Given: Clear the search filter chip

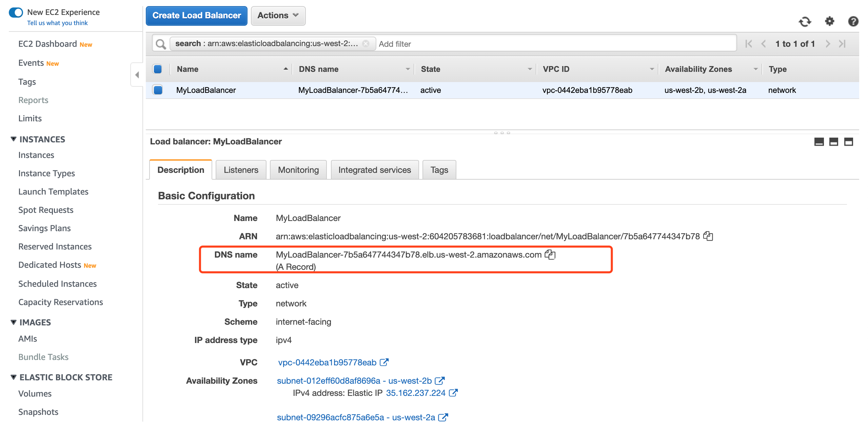Looking at the screenshot, I should [366, 44].
